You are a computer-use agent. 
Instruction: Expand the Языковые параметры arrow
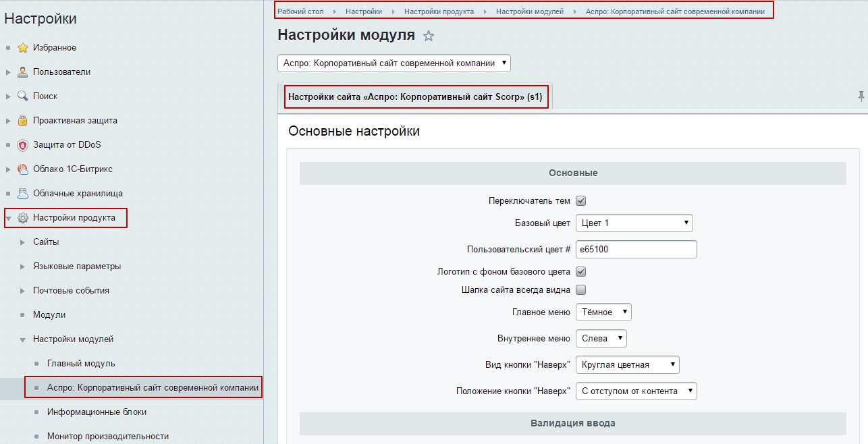(x=22, y=267)
